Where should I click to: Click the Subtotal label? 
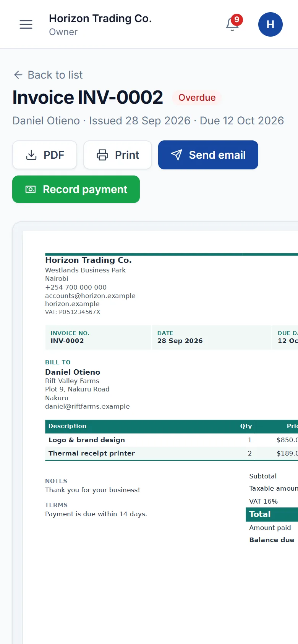(x=263, y=476)
